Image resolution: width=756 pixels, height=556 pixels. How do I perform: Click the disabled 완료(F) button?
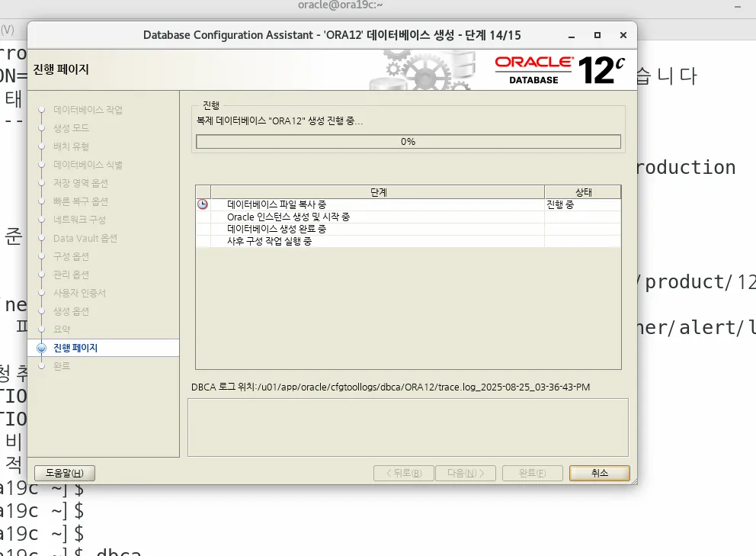click(x=532, y=473)
